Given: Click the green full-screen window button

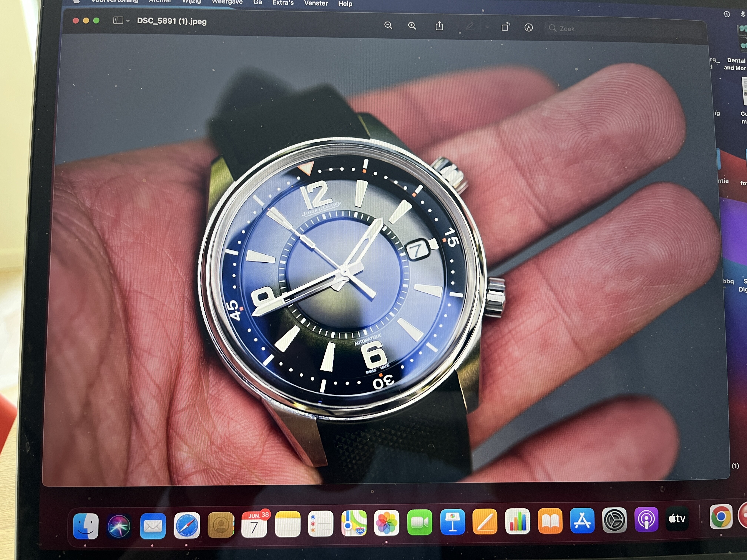Looking at the screenshot, I should point(96,20).
